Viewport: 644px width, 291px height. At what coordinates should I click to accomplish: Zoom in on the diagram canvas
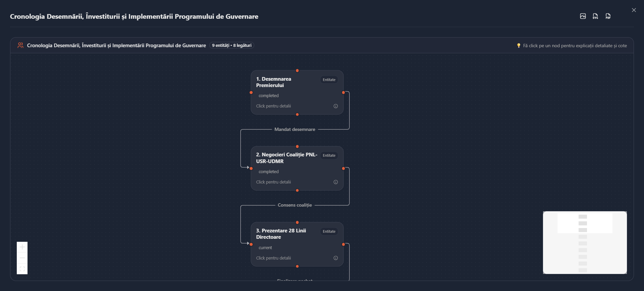point(22,247)
